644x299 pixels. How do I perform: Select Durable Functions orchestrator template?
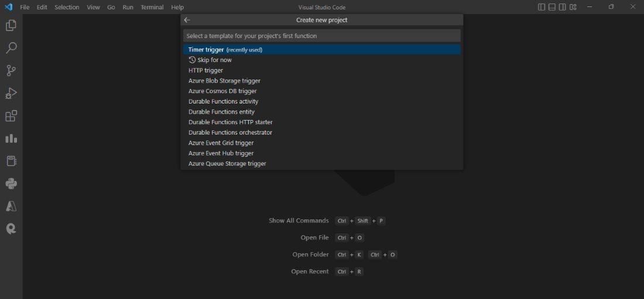click(322, 133)
